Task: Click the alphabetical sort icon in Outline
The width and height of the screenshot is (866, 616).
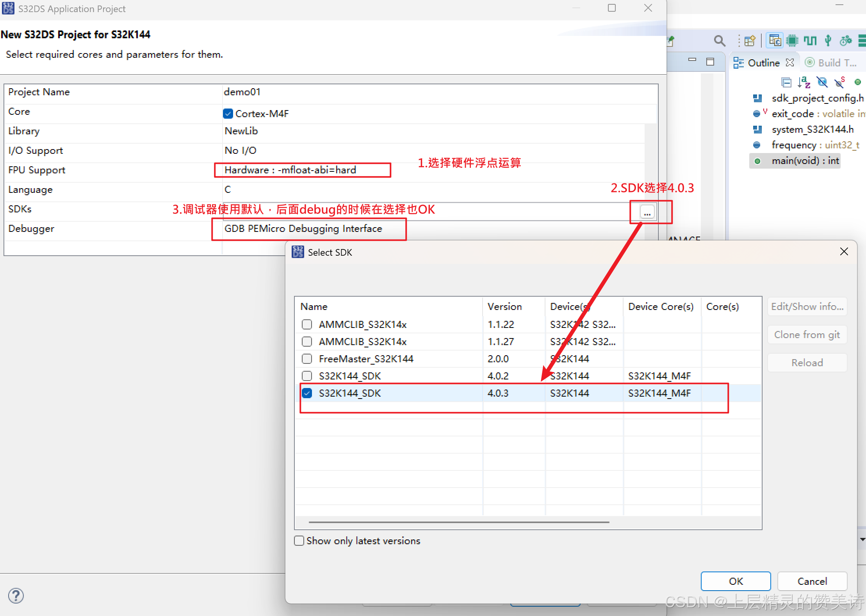Action: pos(804,82)
